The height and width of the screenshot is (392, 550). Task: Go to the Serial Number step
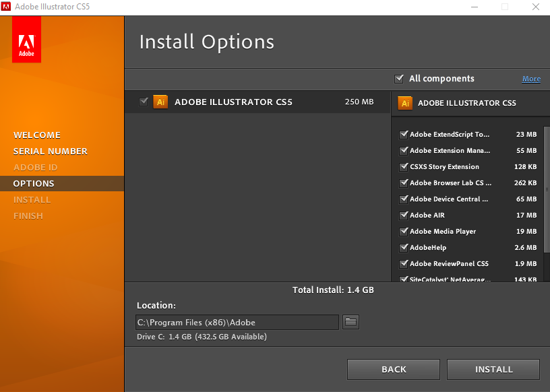[x=50, y=151]
